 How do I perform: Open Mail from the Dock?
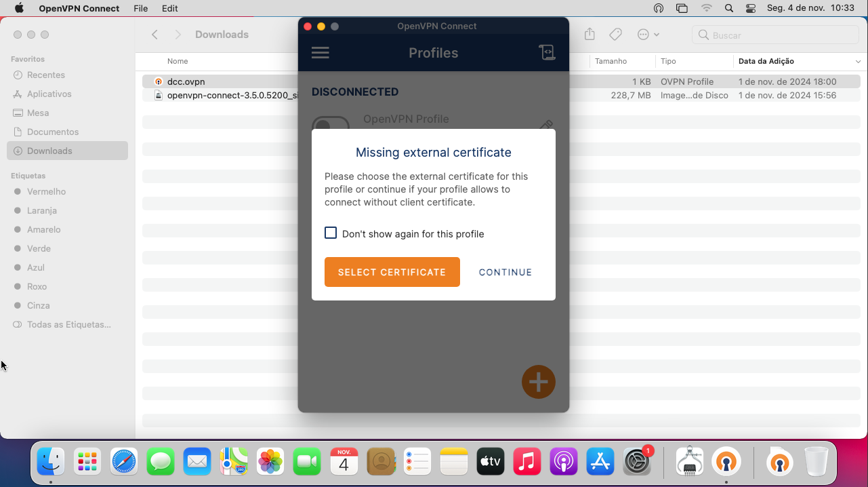(197, 462)
